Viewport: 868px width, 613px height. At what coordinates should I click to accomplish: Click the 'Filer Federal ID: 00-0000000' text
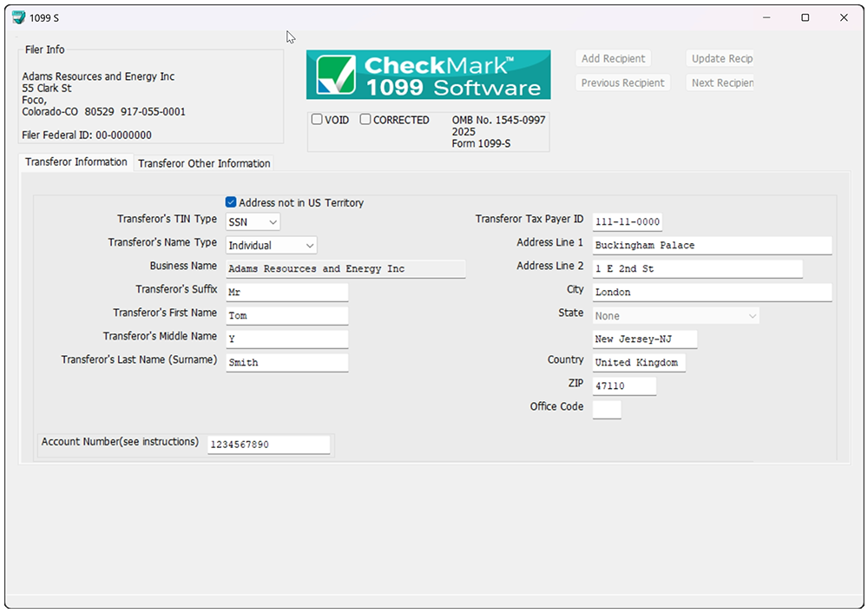click(x=87, y=135)
